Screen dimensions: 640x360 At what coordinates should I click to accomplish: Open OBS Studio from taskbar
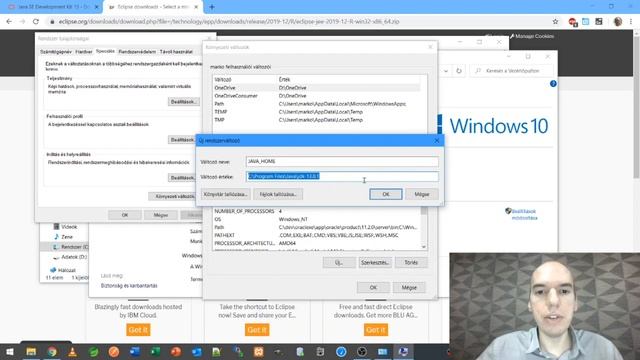pyautogui.click(x=362, y=351)
